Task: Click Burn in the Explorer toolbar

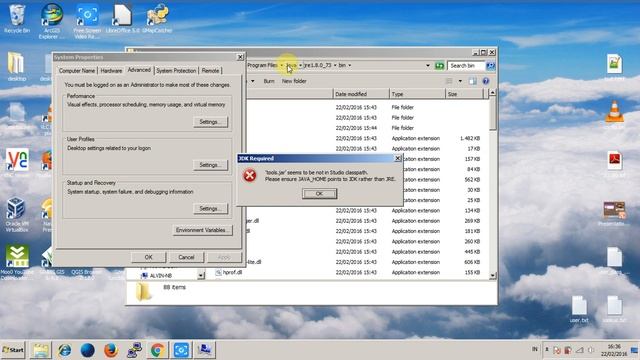Action: pyautogui.click(x=269, y=81)
